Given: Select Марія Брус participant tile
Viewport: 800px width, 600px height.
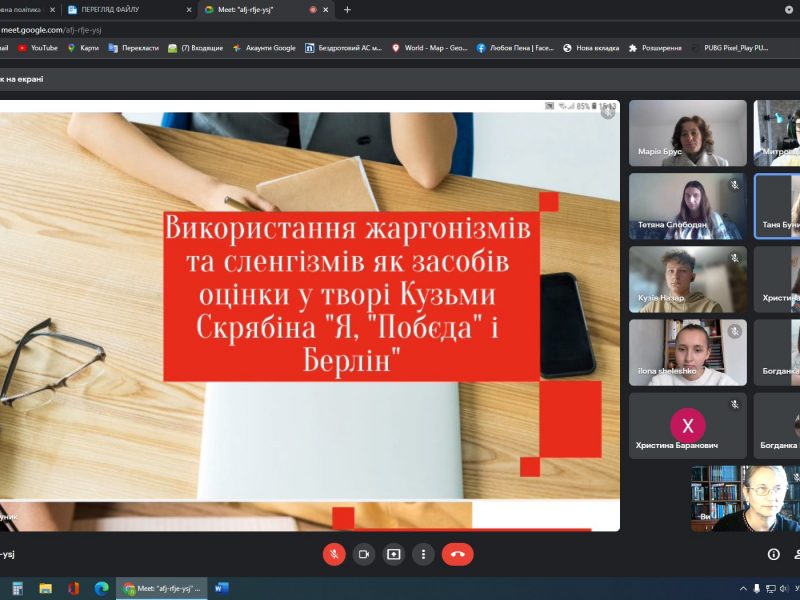Looking at the screenshot, I should (688, 133).
